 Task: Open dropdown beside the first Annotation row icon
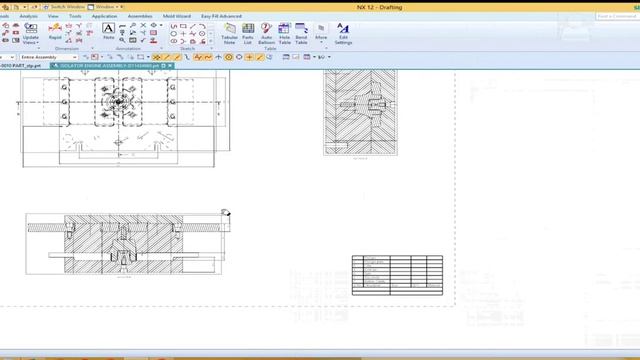[161, 25]
